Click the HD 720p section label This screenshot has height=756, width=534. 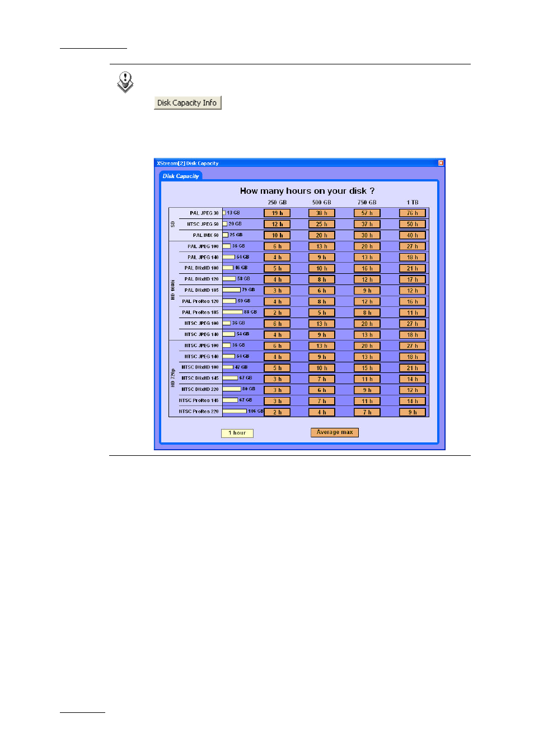click(x=173, y=377)
